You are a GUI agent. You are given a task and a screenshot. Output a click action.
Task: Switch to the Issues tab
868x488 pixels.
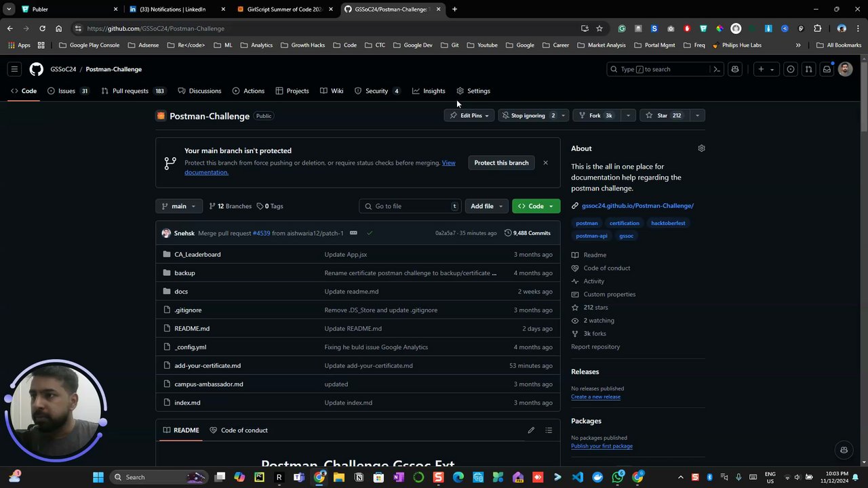pos(68,91)
